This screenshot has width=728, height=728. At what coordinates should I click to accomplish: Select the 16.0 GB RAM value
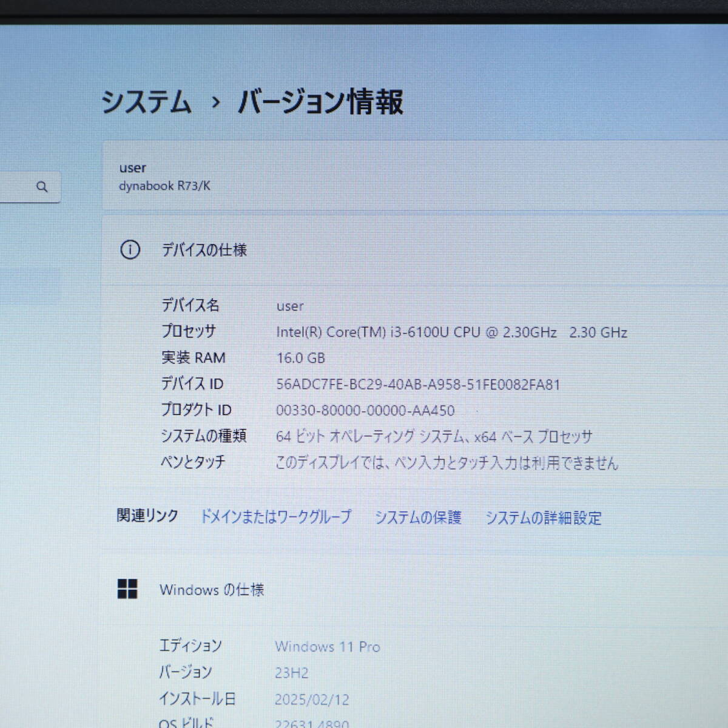pos(301,358)
